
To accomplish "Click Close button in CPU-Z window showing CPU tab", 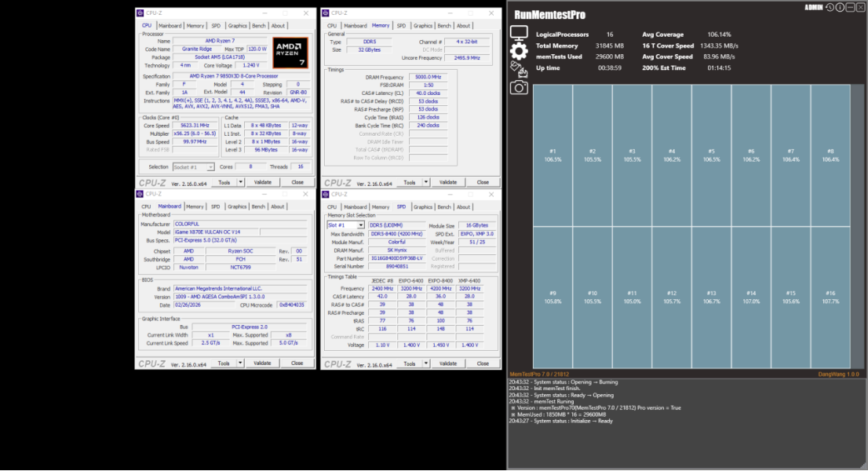I will pyautogui.click(x=297, y=182).
